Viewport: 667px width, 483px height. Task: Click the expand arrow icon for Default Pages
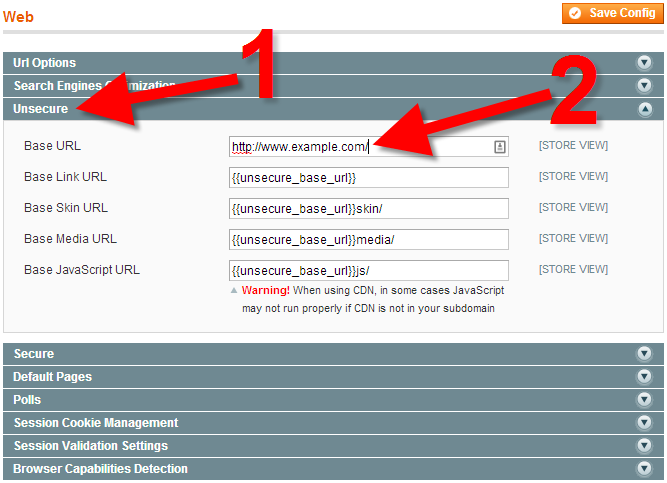click(645, 377)
